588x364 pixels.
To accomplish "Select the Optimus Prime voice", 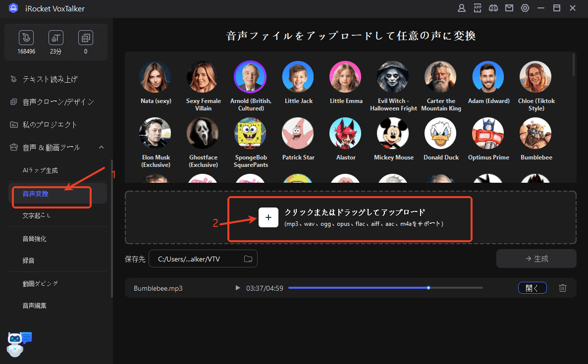I will pyautogui.click(x=488, y=133).
